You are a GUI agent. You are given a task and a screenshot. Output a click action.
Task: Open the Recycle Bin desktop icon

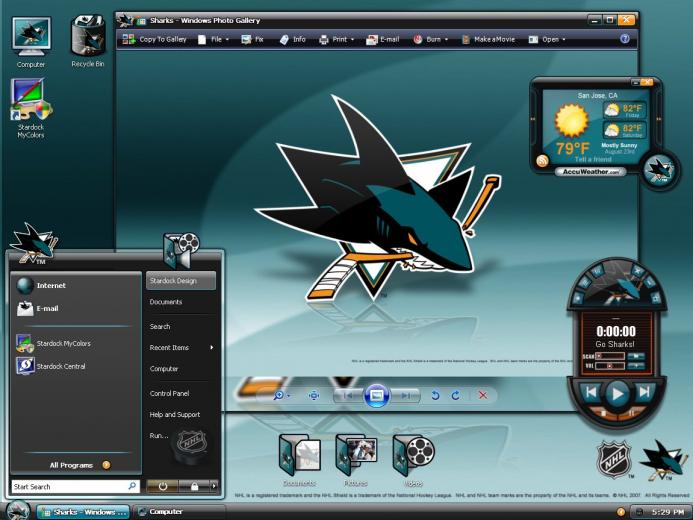click(x=88, y=41)
